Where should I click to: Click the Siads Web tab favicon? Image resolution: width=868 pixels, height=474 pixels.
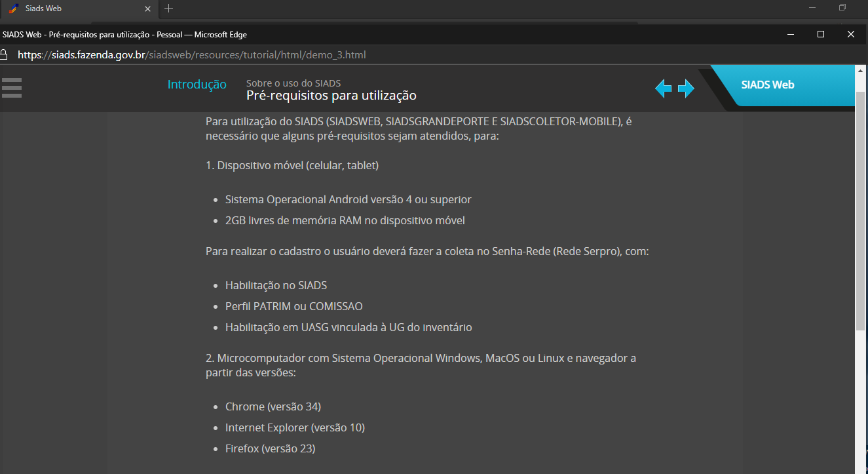point(14,9)
